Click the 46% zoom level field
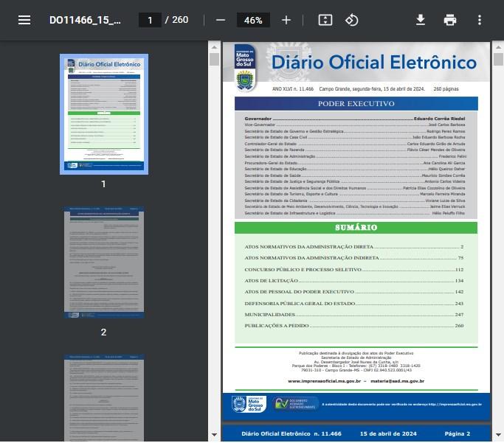This screenshot has width=504, height=443. [x=253, y=20]
